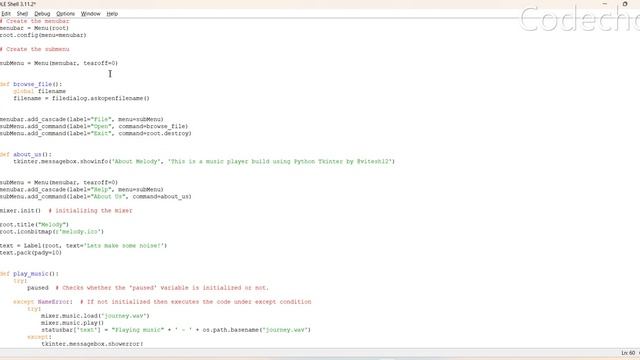Open the Options menu
The image size is (640, 360).
click(x=65, y=14)
